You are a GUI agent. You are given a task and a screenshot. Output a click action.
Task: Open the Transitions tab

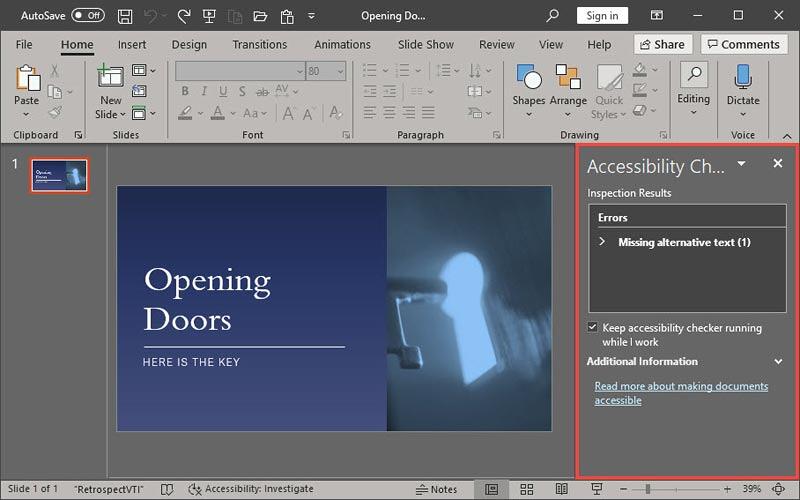[x=260, y=45]
